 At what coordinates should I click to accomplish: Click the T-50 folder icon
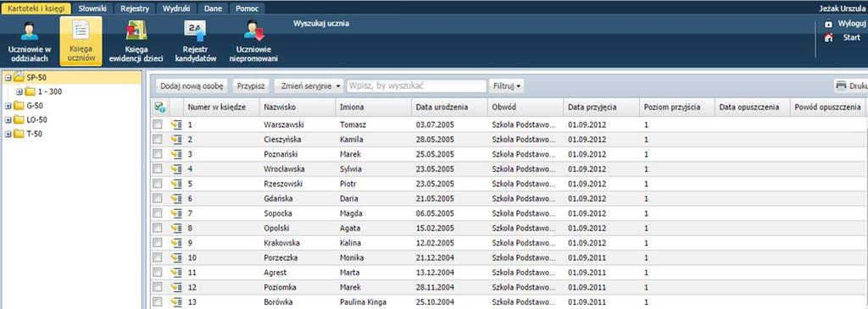click(19, 134)
